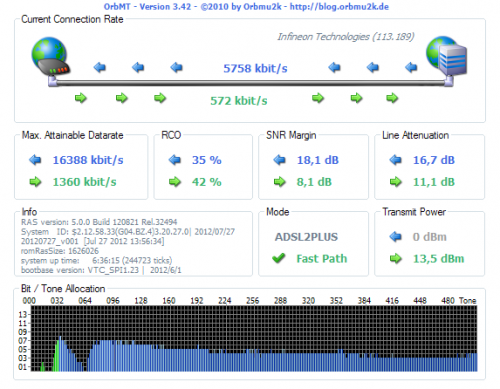Image resolution: width=500 pixels, height=389 pixels.
Task: Select the 1360 kbit/s attainable upstream value
Action: (85, 182)
